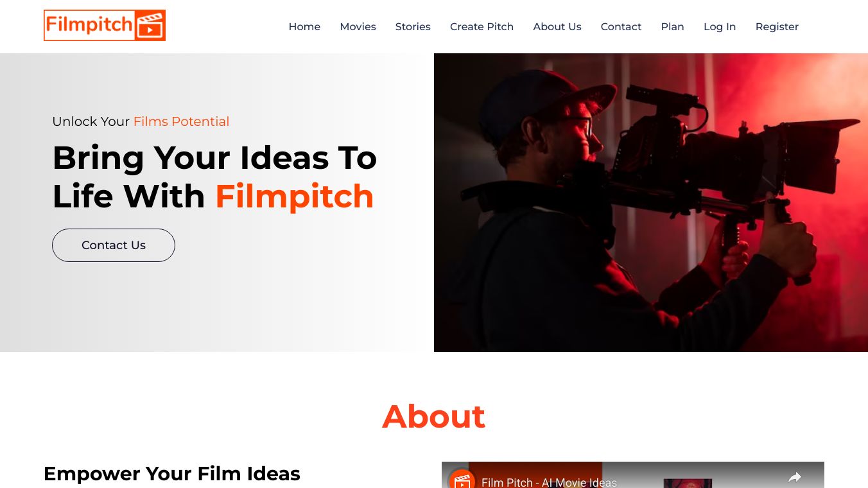Click Log In in the header
Viewport: 868px width, 488px height.
point(720,26)
